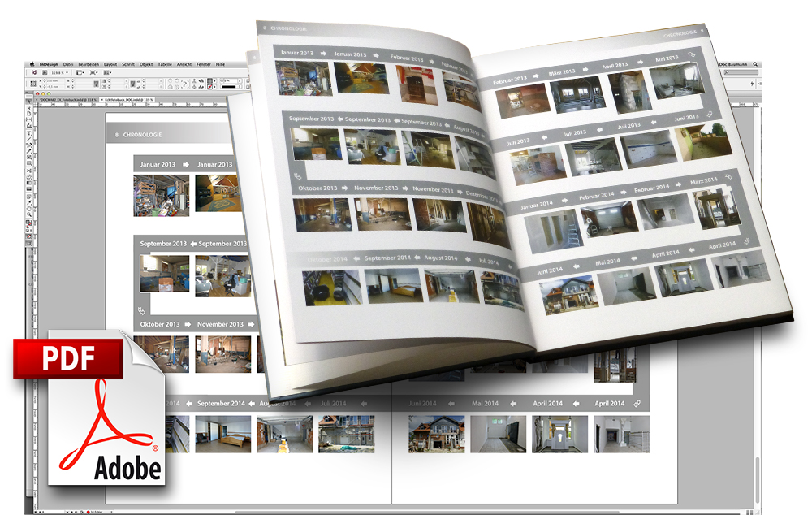
Task: Click the flip vertical icon
Action: coord(176,87)
